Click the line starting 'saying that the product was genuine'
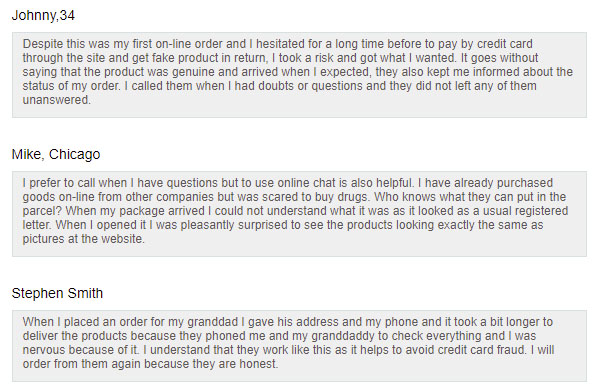The image size is (597, 392). click(298, 72)
